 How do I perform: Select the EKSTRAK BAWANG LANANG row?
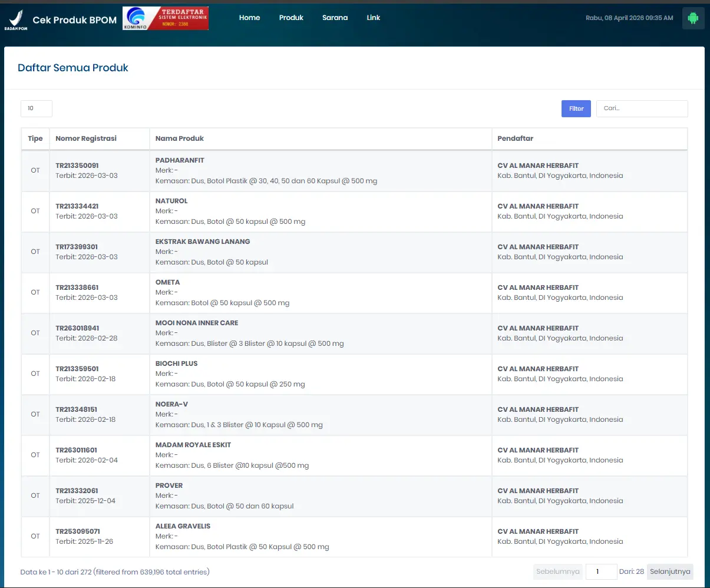tap(203, 242)
